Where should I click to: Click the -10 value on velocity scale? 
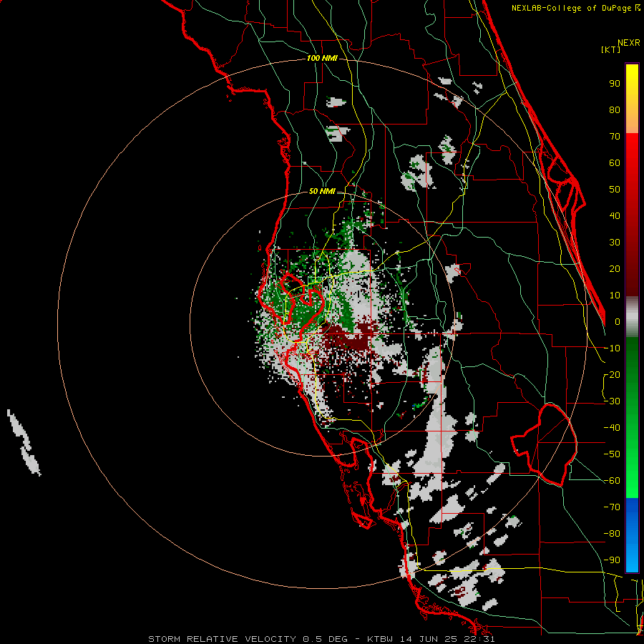coord(612,348)
